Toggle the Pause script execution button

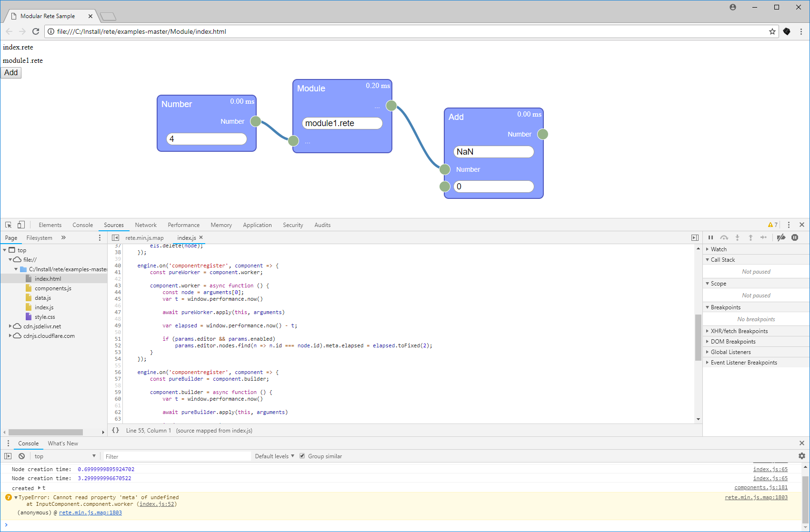pos(710,237)
